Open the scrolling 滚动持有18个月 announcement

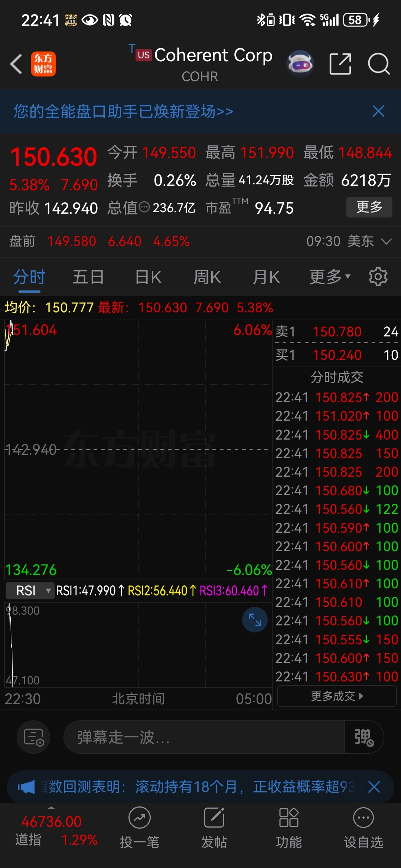click(x=199, y=786)
